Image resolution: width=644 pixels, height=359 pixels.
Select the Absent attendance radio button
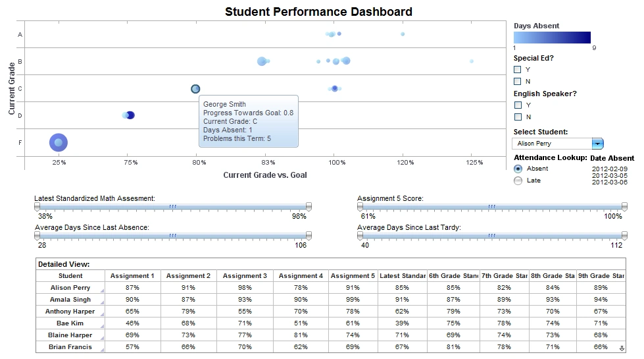(x=518, y=169)
